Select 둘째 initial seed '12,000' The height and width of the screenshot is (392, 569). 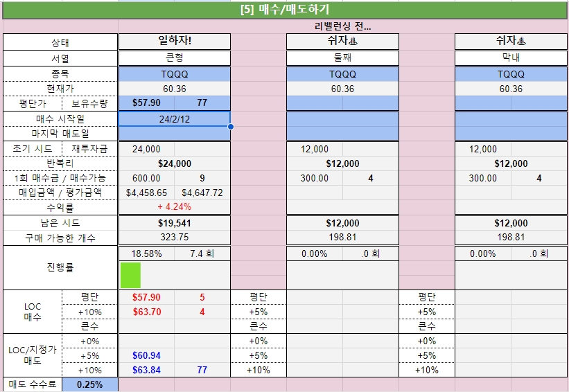point(315,149)
